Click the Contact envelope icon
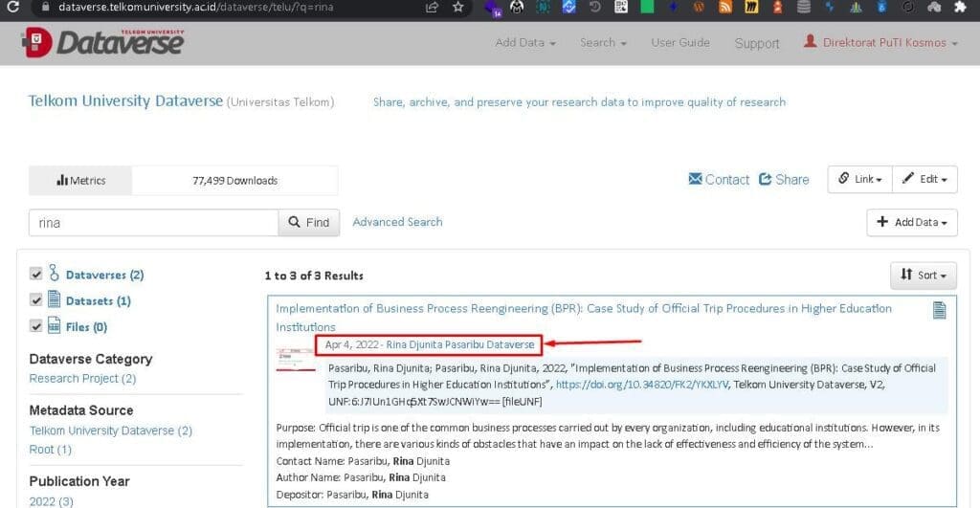Screen dimensions: 980x508 click(x=696, y=180)
